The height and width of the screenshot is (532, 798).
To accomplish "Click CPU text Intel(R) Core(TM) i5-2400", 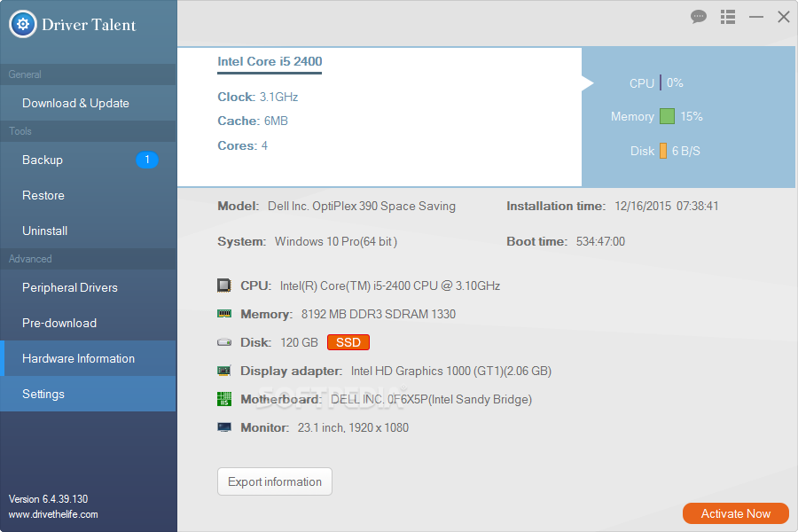I will coord(345,286).
